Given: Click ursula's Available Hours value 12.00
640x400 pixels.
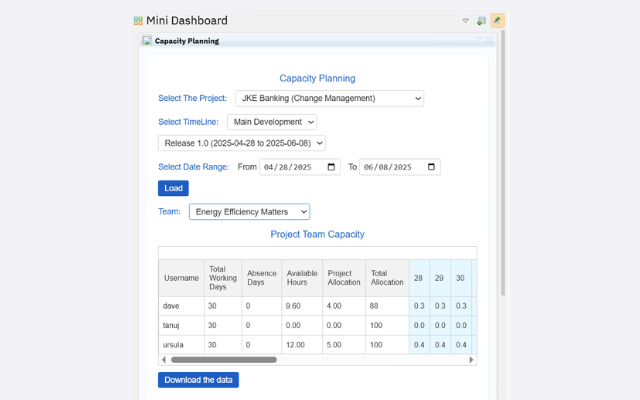Looking at the screenshot, I should coord(295,345).
